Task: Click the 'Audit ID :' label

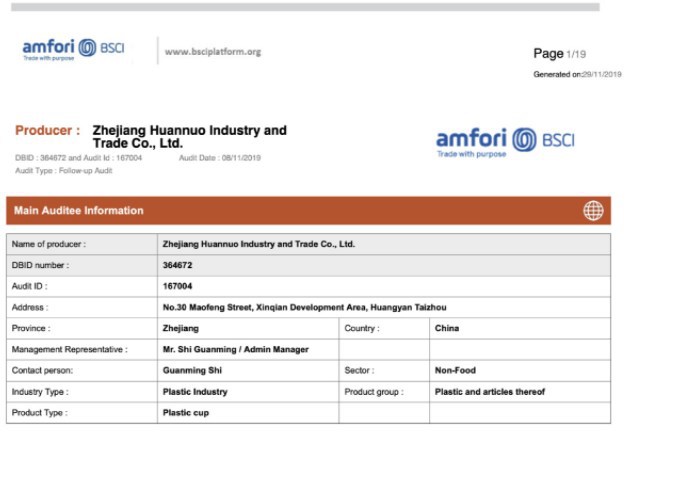Action: tap(29, 286)
